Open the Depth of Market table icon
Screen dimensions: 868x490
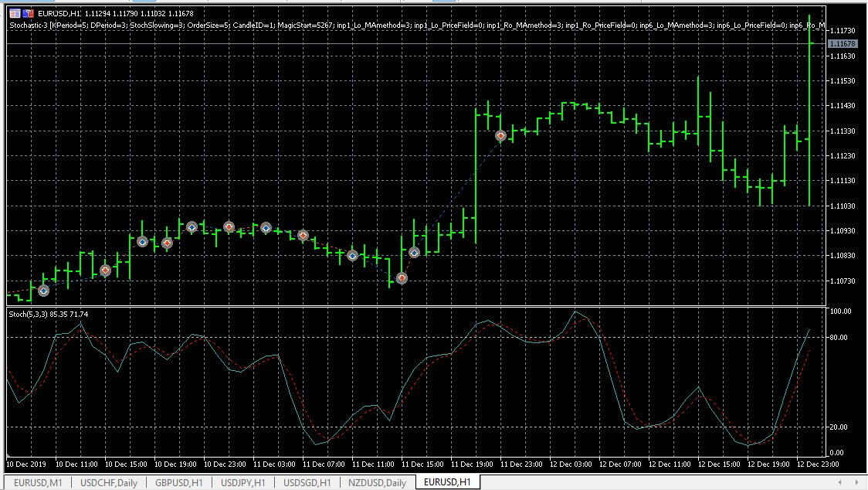click(15, 13)
